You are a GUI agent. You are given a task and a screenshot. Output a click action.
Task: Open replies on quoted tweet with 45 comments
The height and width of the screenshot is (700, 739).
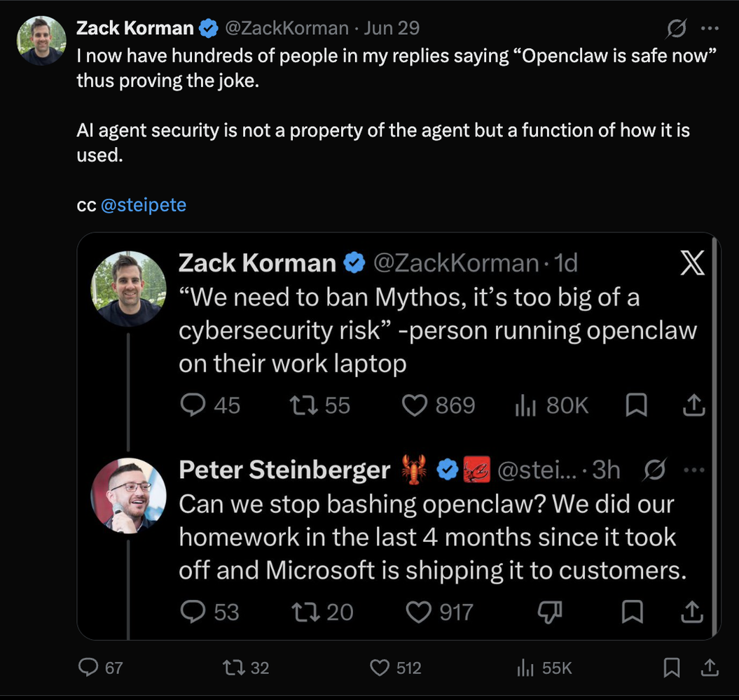click(x=210, y=405)
